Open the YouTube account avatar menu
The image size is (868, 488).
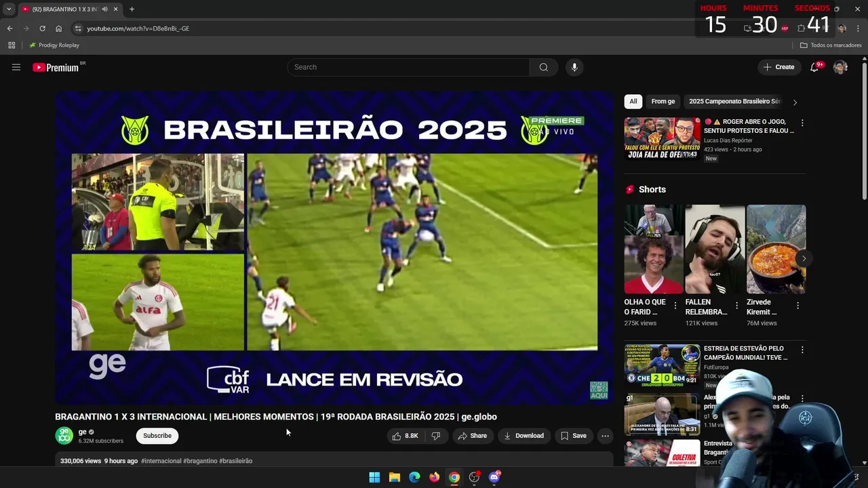(840, 67)
